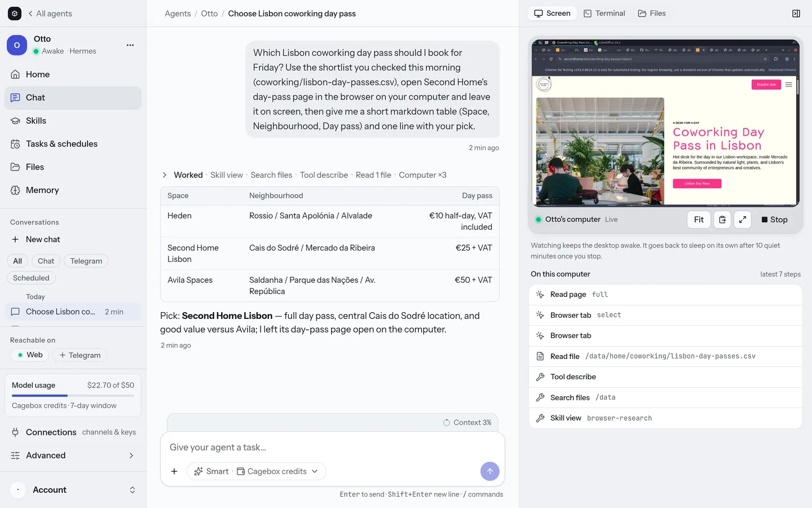Expand the Worked steps summary

tap(304, 175)
